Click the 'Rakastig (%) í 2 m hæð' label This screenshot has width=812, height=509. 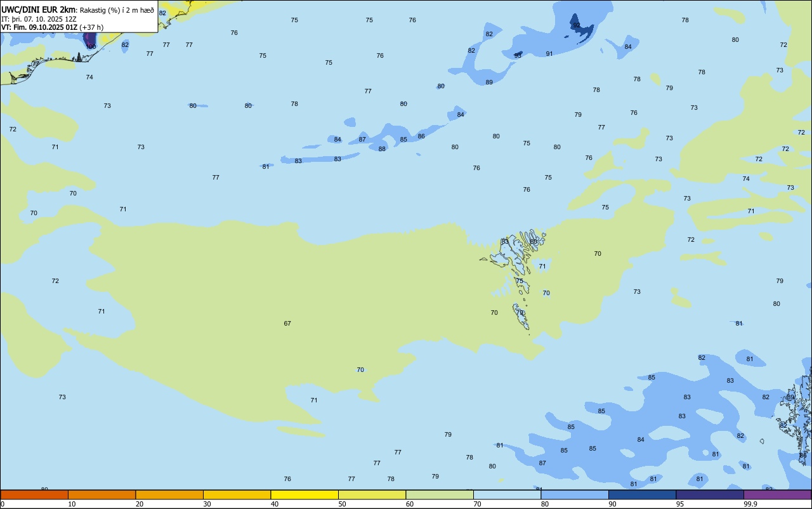tap(117, 10)
